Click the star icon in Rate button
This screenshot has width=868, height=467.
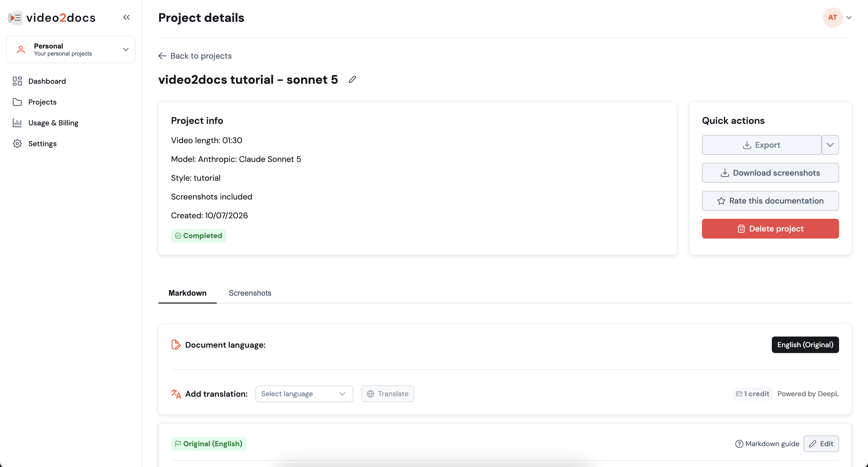pos(721,201)
